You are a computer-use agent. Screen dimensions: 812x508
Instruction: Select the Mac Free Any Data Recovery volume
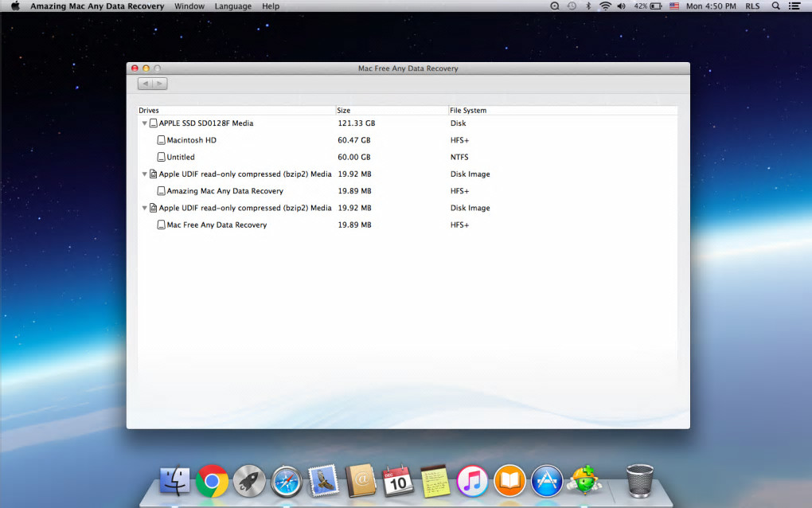point(408,225)
